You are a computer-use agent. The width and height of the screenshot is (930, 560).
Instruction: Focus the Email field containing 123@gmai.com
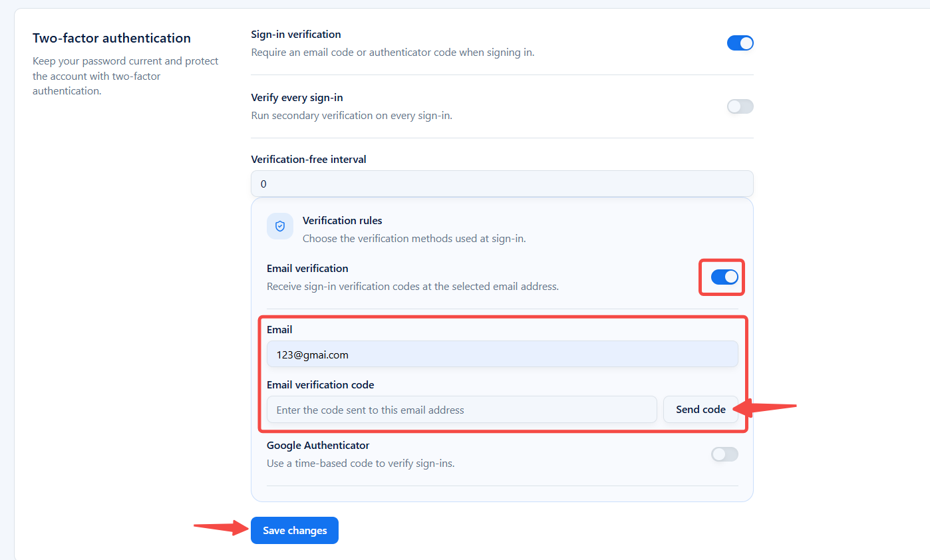point(502,354)
